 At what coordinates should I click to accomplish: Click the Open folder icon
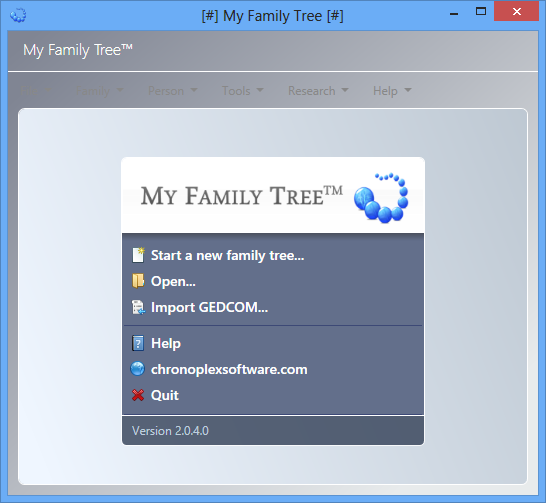coord(138,281)
